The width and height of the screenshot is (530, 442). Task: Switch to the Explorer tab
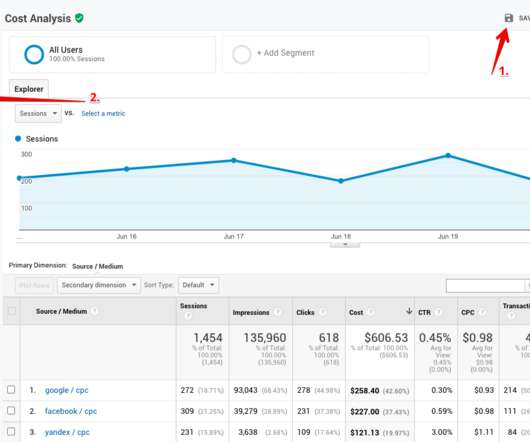[x=29, y=89]
